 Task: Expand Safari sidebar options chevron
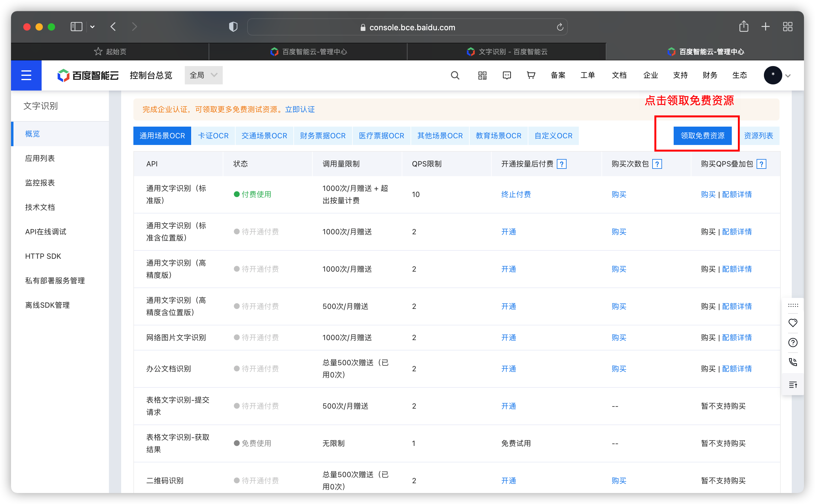(92, 27)
